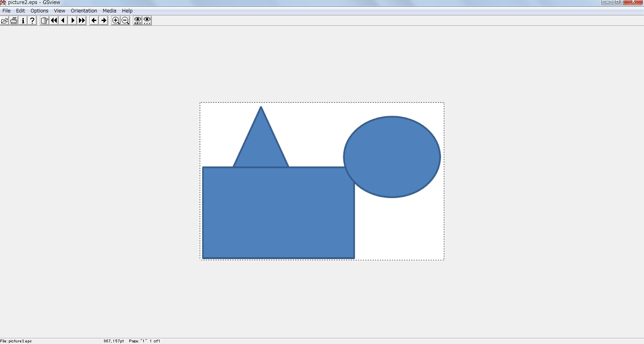
Task: Click the GSview application icon in title bar
Action: click(3, 2)
